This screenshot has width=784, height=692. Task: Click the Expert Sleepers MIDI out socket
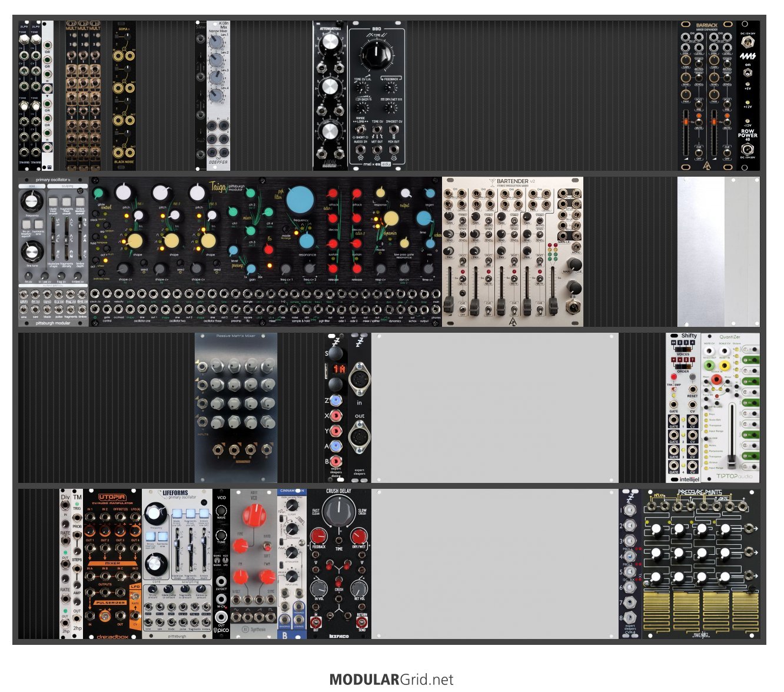tap(359, 436)
